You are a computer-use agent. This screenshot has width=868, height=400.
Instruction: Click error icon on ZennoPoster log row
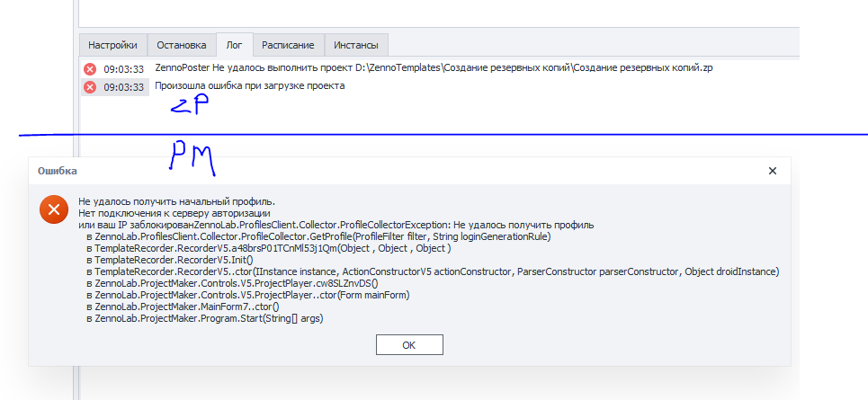click(90, 69)
